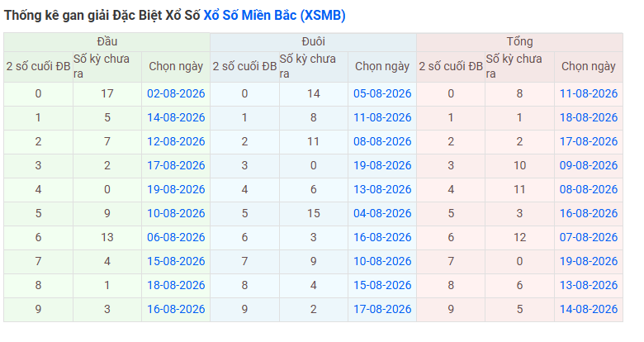This screenshot has height=342, width=644.
Task: Click "2 số cuối ĐB" header under Tổng
Action: point(451,66)
